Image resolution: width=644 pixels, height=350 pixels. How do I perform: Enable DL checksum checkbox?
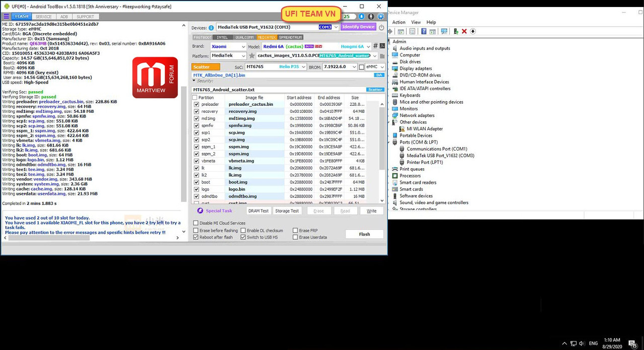point(243,231)
